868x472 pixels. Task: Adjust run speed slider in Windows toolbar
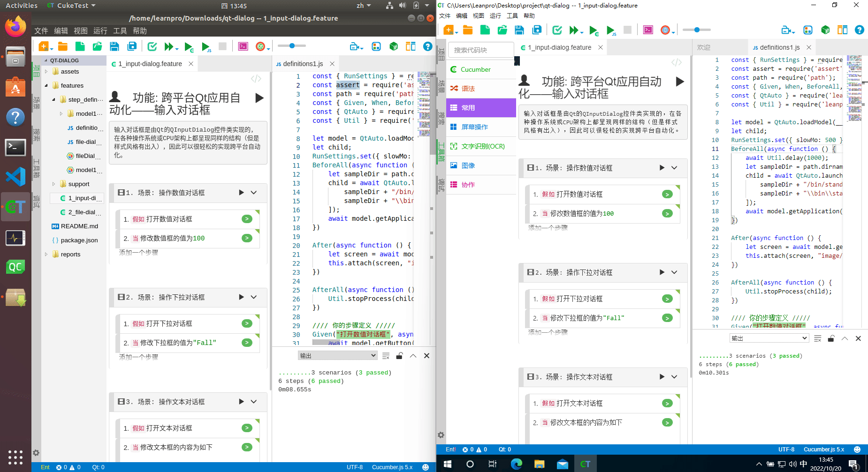tap(697, 30)
